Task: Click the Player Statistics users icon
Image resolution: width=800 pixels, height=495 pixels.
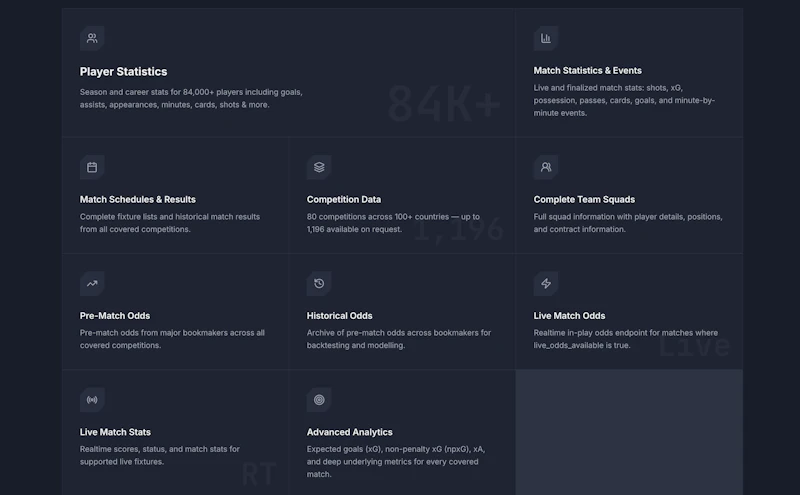Action: pos(92,38)
